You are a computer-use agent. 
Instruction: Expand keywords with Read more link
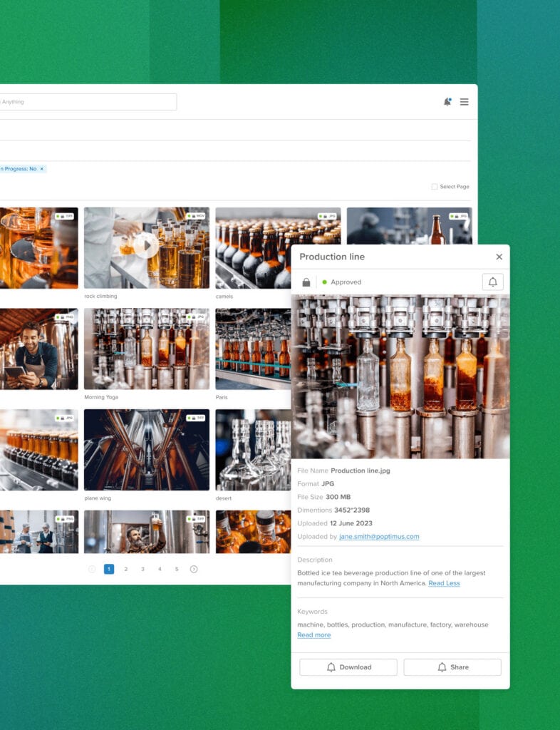tap(313, 635)
